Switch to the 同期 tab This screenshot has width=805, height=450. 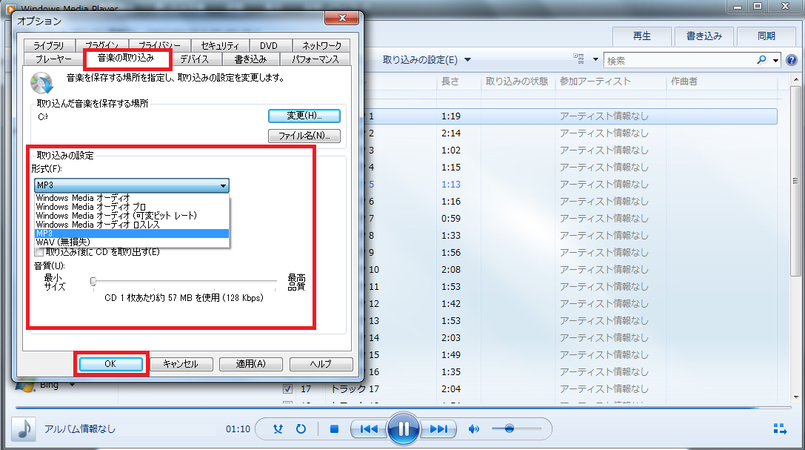(x=766, y=36)
